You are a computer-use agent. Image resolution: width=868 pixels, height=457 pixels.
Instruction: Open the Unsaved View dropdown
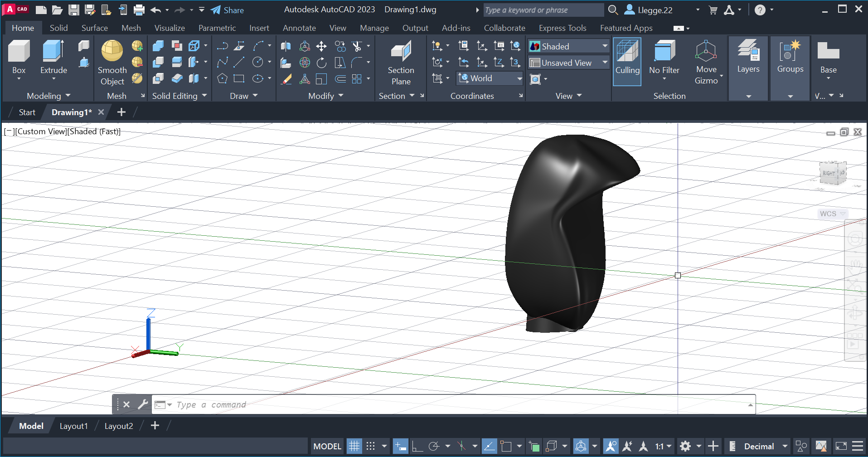click(x=569, y=63)
